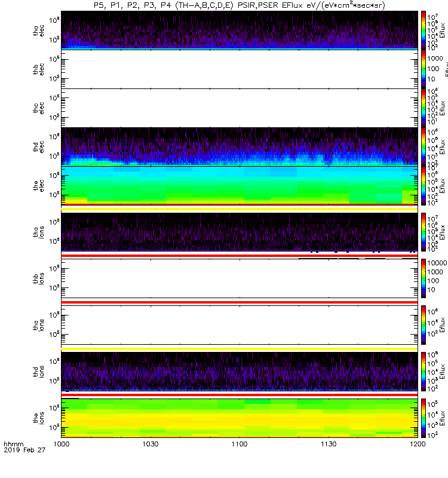Click the yellow-green 'the ions' spectrogram panel
This screenshot has width=448, height=478.
tap(240, 418)
